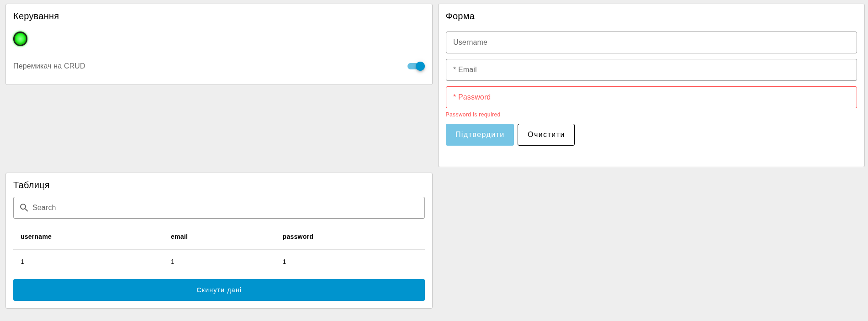This screenshot has width=868, height=321.
Task: Click the Очистити button
Action: pos(546,135)
